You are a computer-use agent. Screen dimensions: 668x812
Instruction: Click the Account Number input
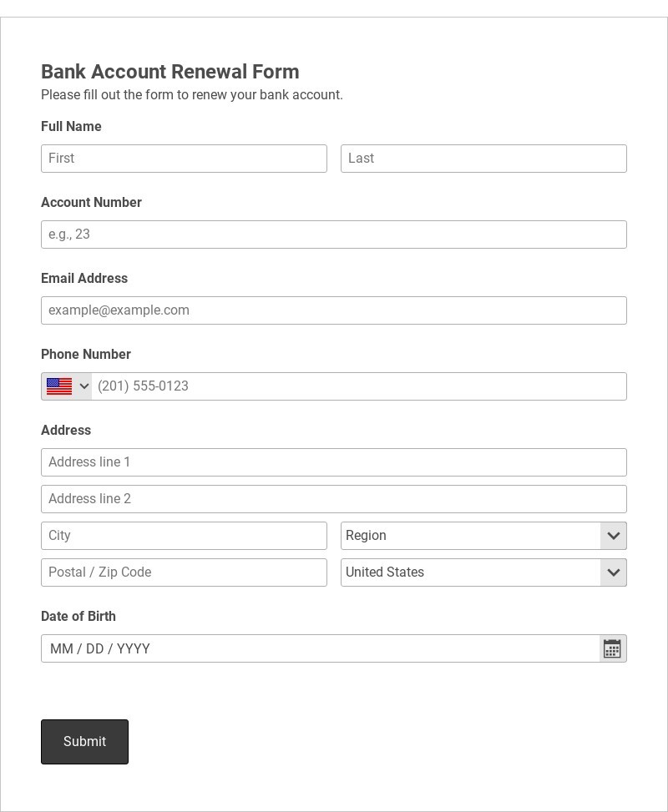pos(334,235)
